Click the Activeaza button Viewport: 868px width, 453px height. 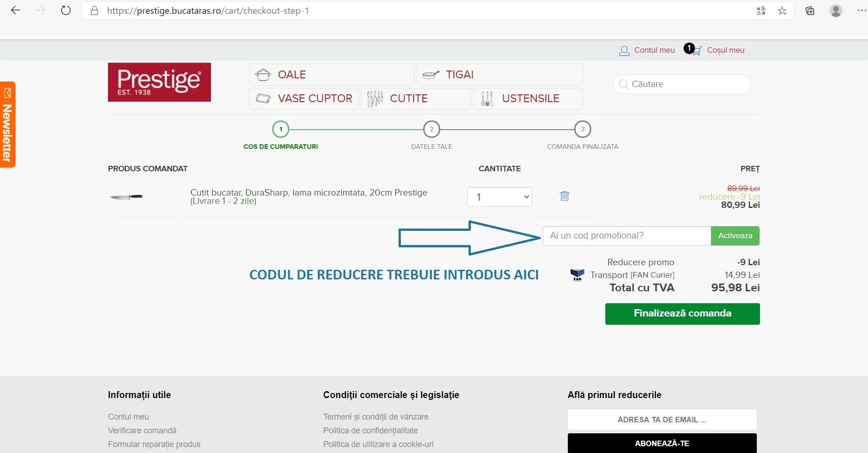[x=735, y=236]
